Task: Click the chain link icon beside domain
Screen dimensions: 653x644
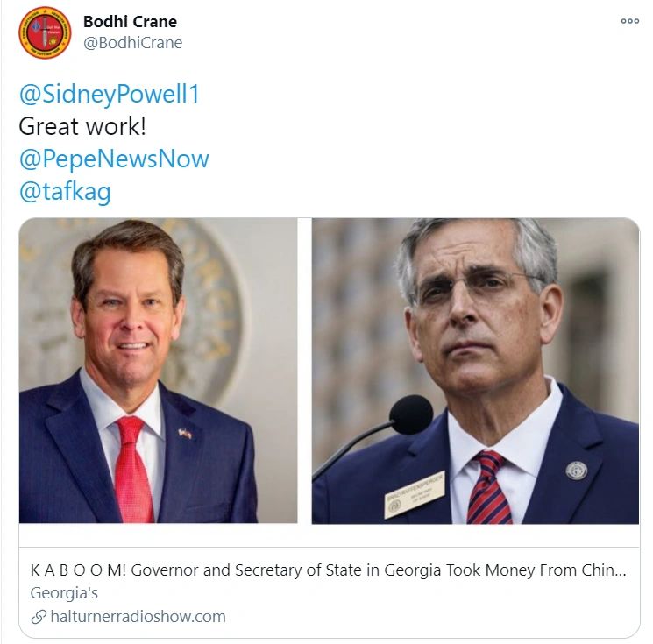Action: point(39,617)
